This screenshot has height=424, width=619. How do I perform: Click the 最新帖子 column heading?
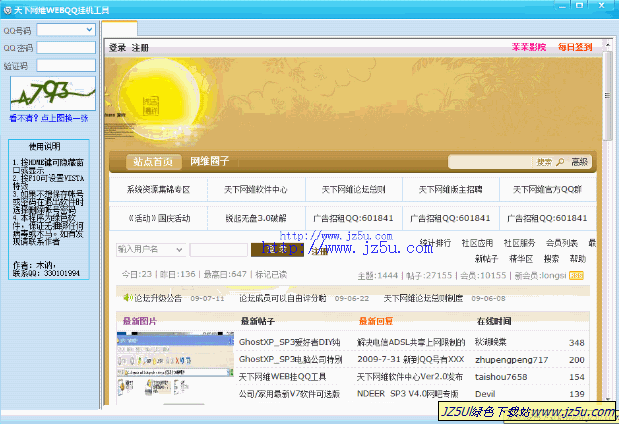coord(257,321)
